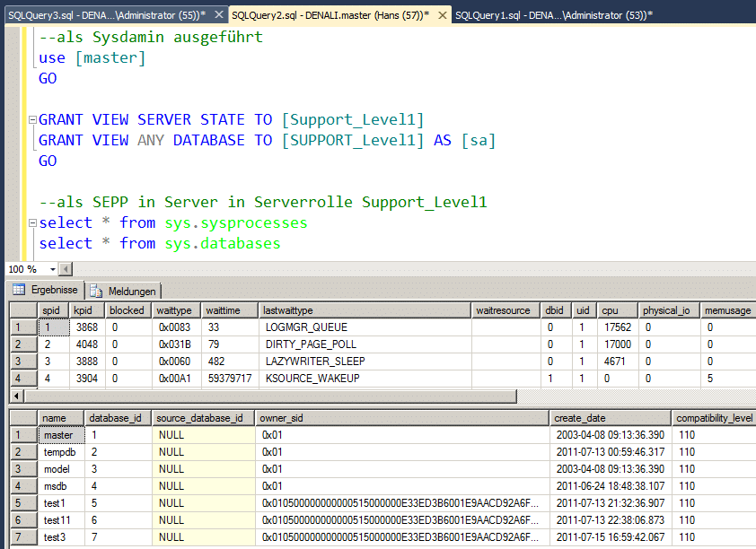Select create_date 2011-07-15 16:59:42.067
The height and width of the screenshot is (549, 756).
[x=611, y=537]
